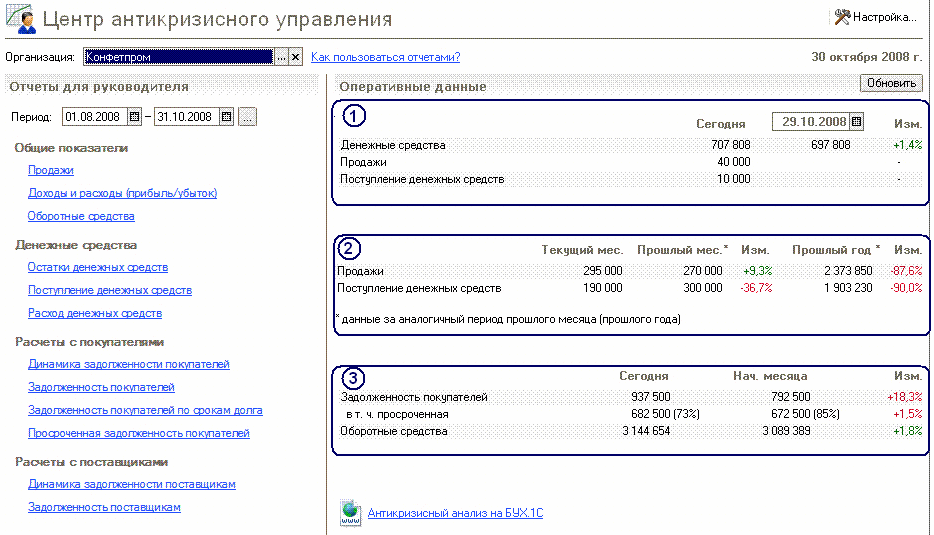This screenshot has width=934, height=535.
Task: Select today's working capital value 3 144 654
Action: 646,431
